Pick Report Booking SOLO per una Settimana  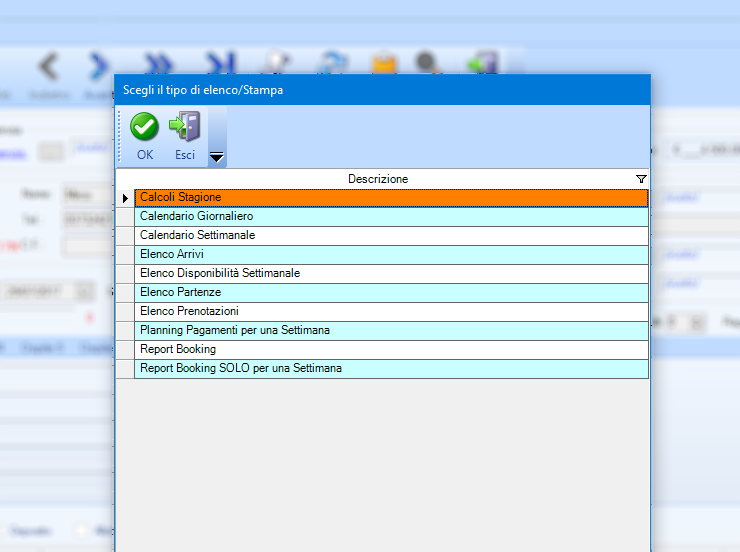(x=390, y=368)
